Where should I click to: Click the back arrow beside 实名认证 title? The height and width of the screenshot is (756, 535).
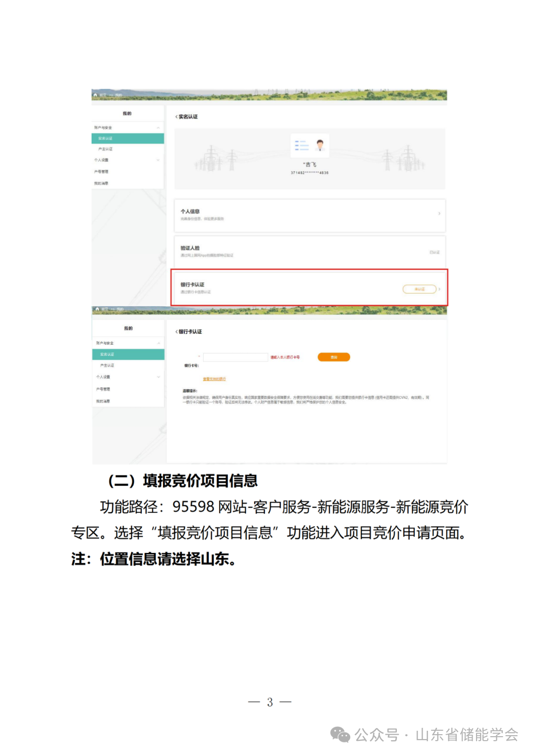[x=175, y=118]
